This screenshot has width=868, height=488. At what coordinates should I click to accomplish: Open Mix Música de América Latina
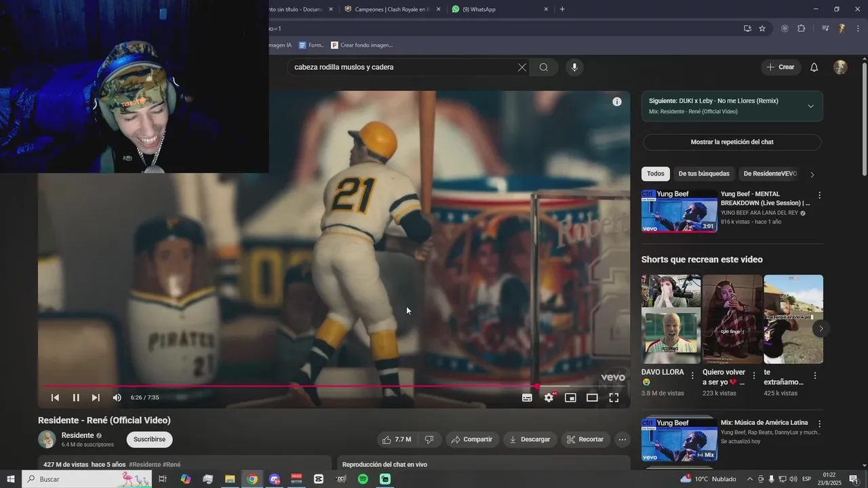(x=679, y=441)
